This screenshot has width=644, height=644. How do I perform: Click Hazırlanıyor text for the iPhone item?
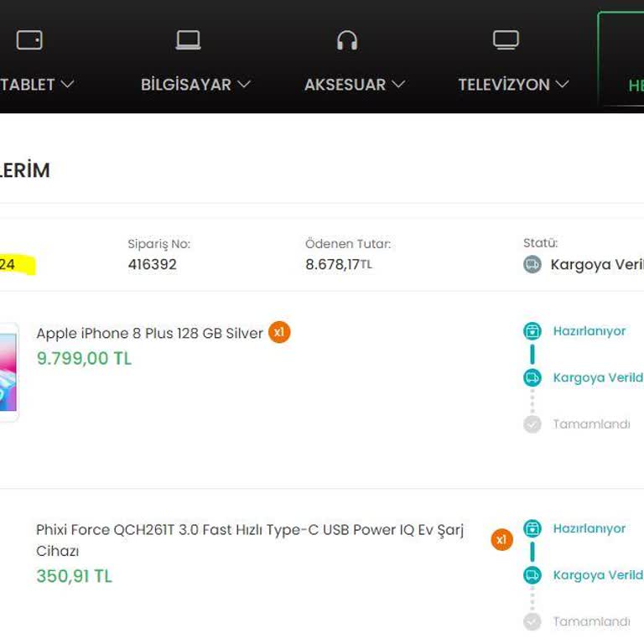tap(589, 331)
